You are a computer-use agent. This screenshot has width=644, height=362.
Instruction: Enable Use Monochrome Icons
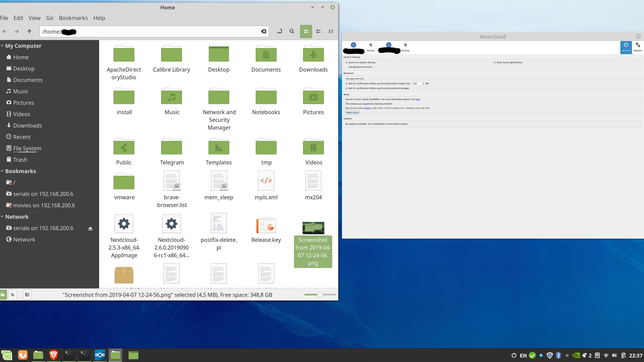pos(347,67)
